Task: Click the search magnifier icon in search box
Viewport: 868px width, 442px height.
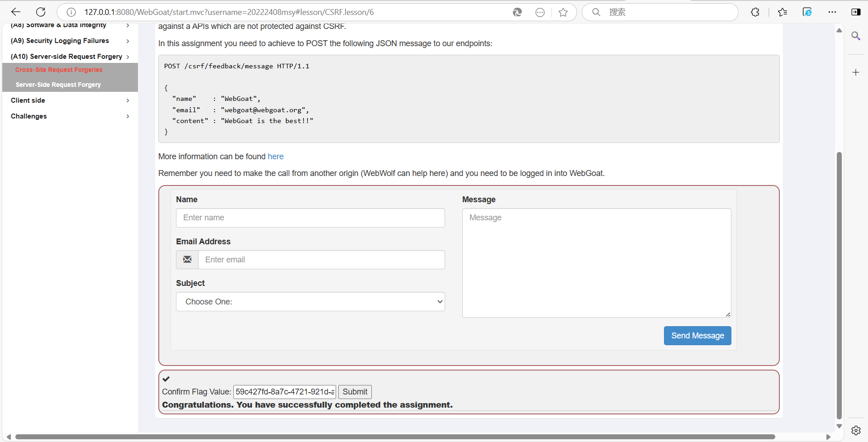Action: [596, 12]
